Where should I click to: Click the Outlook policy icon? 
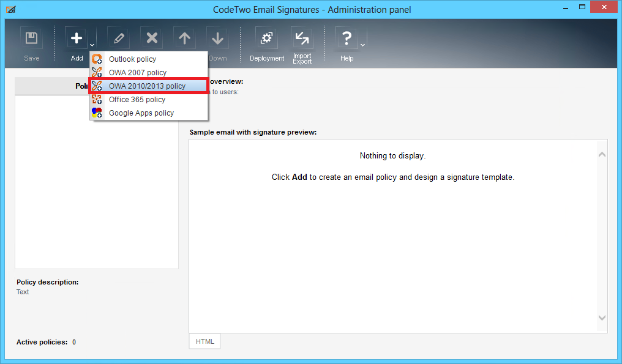(97, 59)
